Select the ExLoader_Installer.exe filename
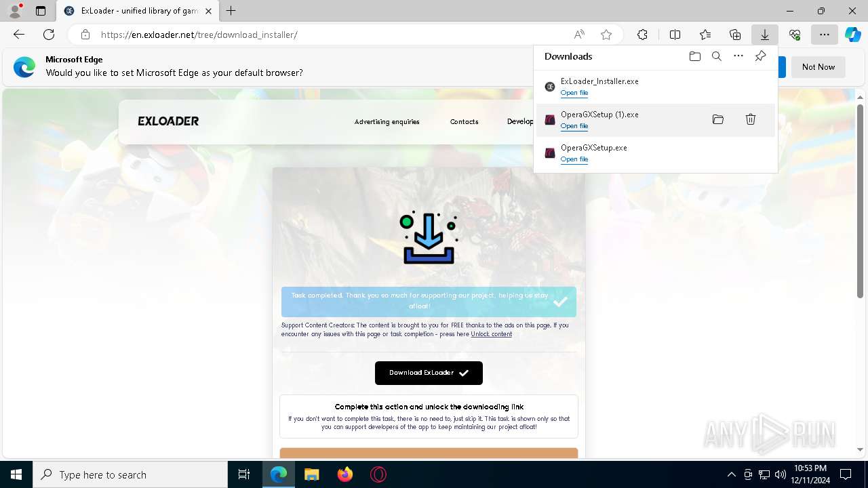This screenshot has height=488, width=868. (599, 81)
